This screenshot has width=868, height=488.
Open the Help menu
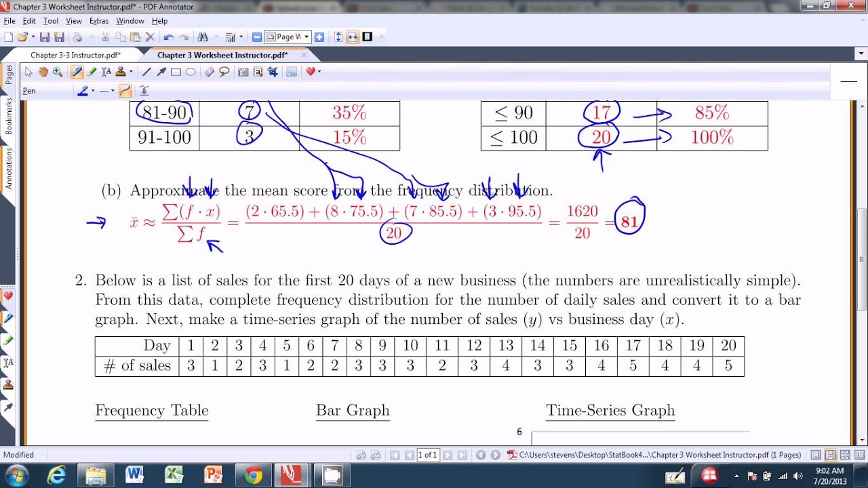point(159,21)
